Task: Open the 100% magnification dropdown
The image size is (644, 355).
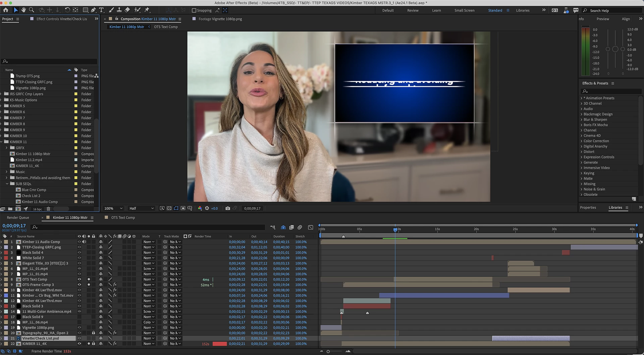Action: pos(113,208)
